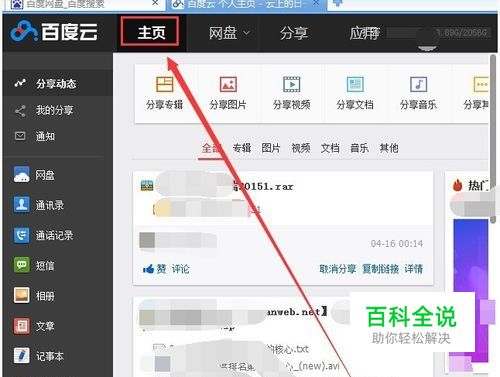Click the 分享文档 document icon
Viewport: 500px width, 377px height.
click(x=355, y=84)
